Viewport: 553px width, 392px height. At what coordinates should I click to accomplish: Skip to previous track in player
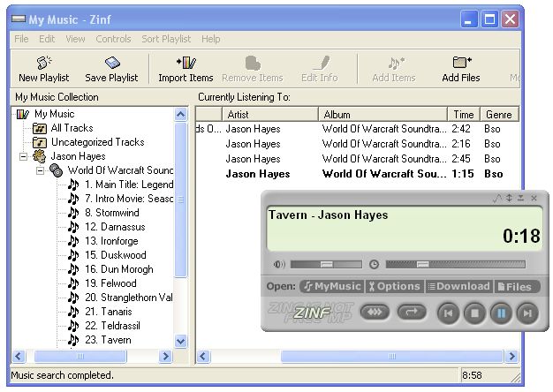(448, 313)
